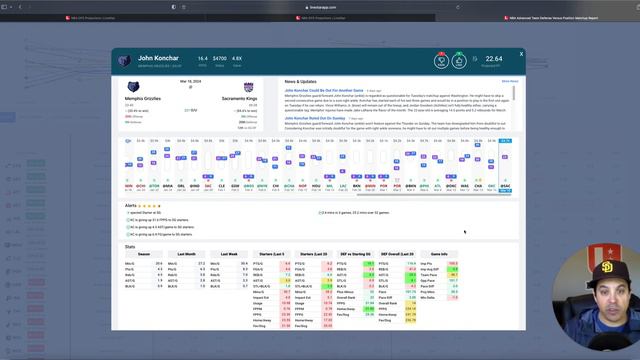Open 'John Konchar Ruled Out On Sunday' headline
This screenshot has width=640, height=360.
pos(315,118)
